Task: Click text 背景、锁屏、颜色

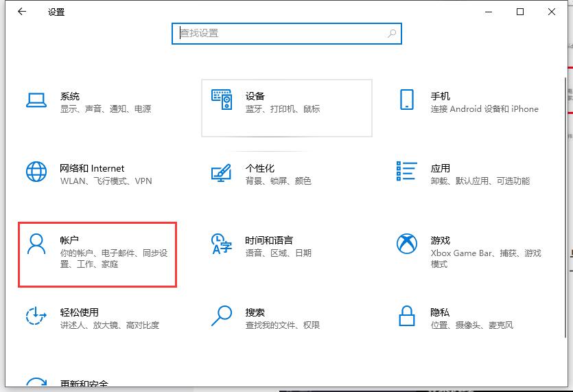Action: point(278,181)
